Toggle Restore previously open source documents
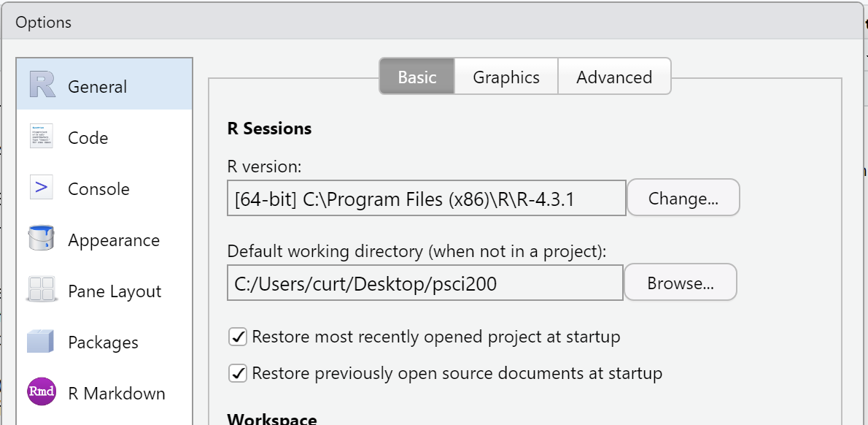The width and height of the screenshot is (868, 425). (238, 373)
